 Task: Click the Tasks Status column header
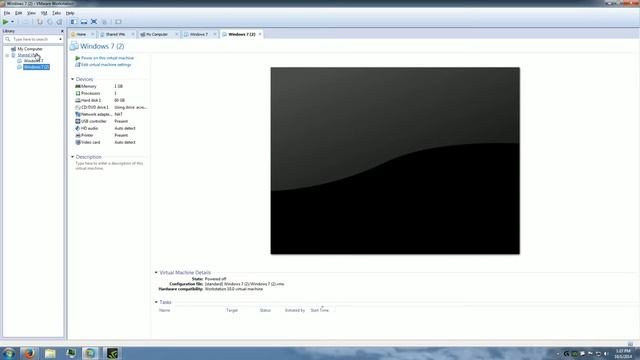tap(265, 311)
